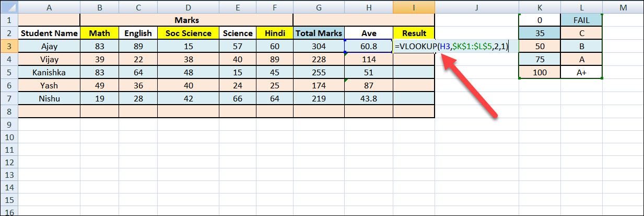Viewport: 644px width, 216px height.
Task: Click the Student Name header cell
Action: [49, 33]
